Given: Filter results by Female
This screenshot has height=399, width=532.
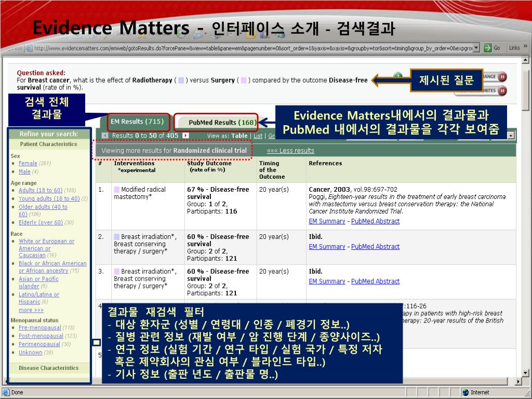Looking at the screenshot, I should click(x=28, y=163).
